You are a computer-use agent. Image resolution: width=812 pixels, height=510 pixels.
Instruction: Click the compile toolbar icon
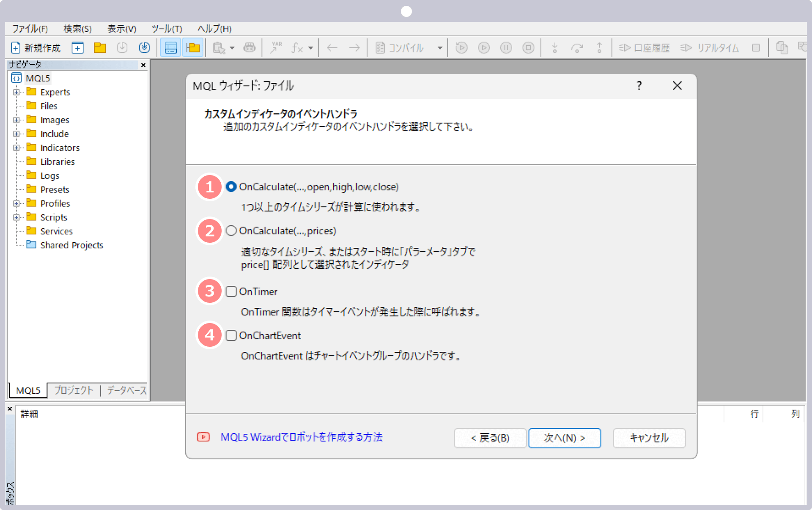381,48
